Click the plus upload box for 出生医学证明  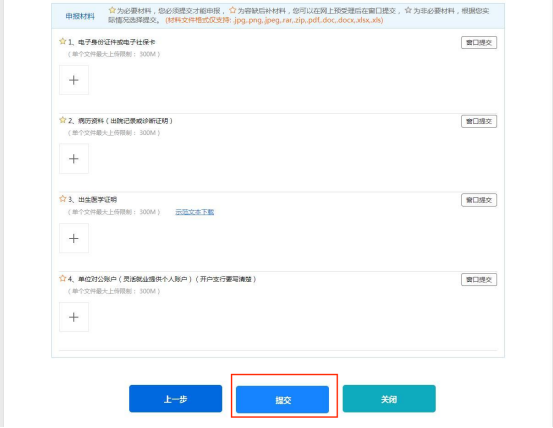tap(74, 238)
